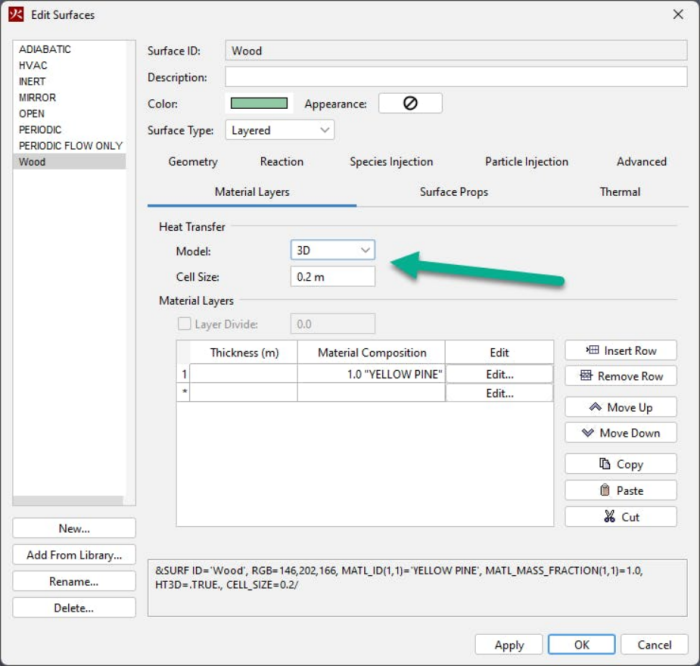
Task: Click the Remove Row button
Action: point(621,376)
